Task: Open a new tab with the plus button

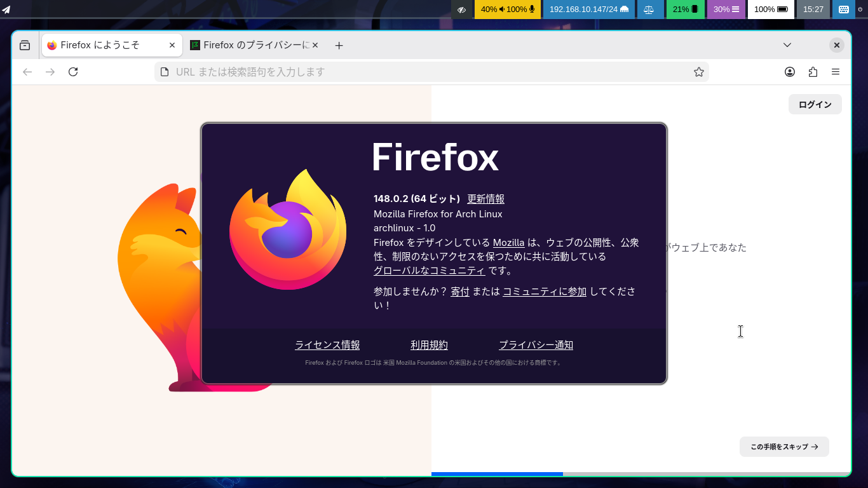Action: tap(339, 45)
